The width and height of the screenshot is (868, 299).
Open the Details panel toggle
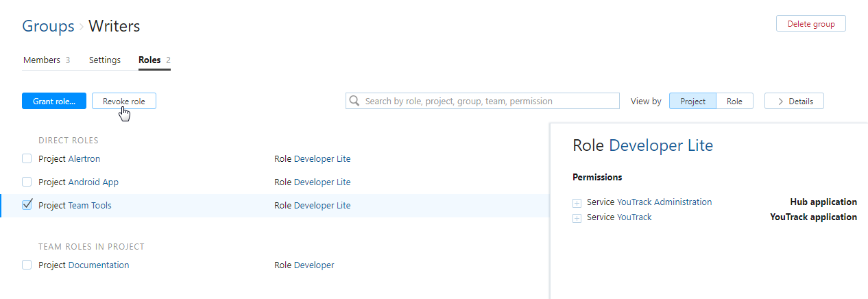coord(794,101)
